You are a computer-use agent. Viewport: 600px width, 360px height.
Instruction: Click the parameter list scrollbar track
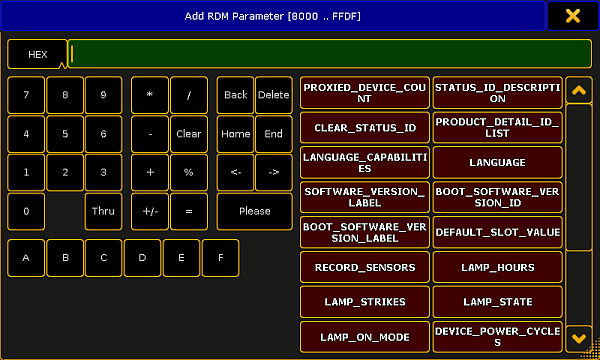[x=579, y=214]
